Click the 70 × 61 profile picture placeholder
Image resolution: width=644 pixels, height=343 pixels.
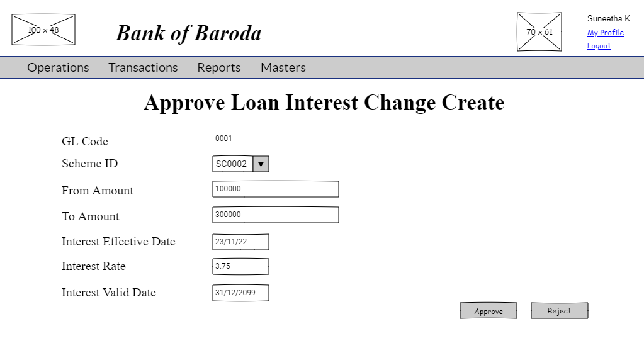pos(539,31)
